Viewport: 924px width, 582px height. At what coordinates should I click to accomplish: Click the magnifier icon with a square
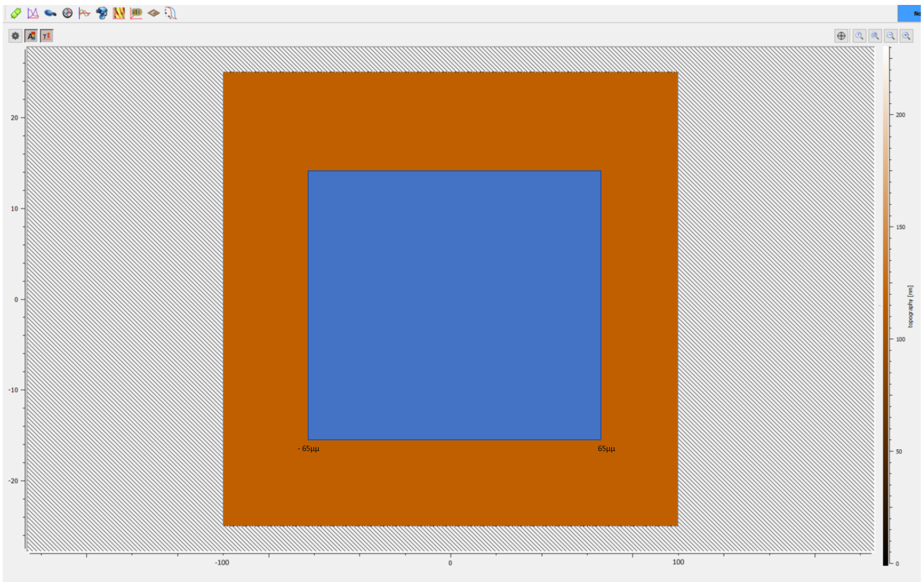pos(875,36)
